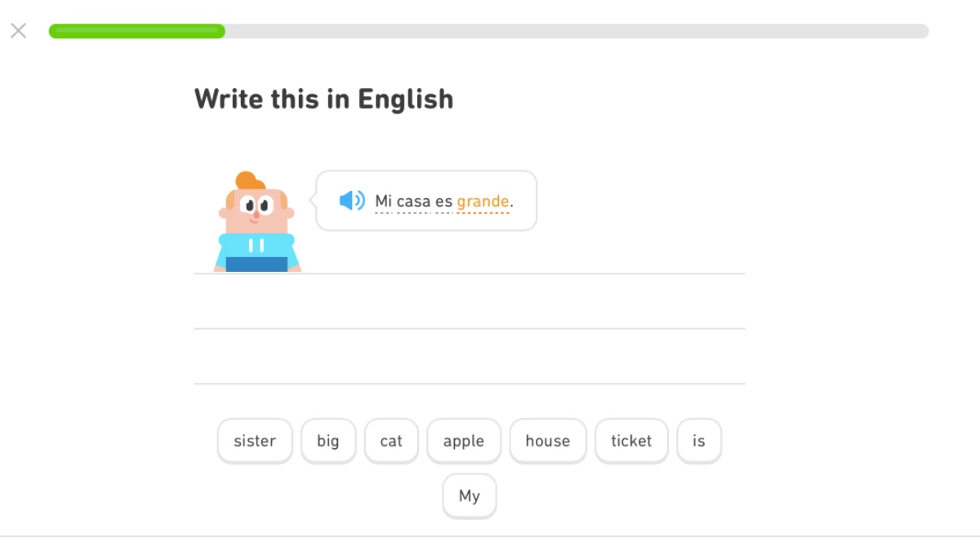Image resolution: width=980 pixels, height=551 pixels.
Task: Select the 'sister' word tile
Action: [x=255, y=441]
